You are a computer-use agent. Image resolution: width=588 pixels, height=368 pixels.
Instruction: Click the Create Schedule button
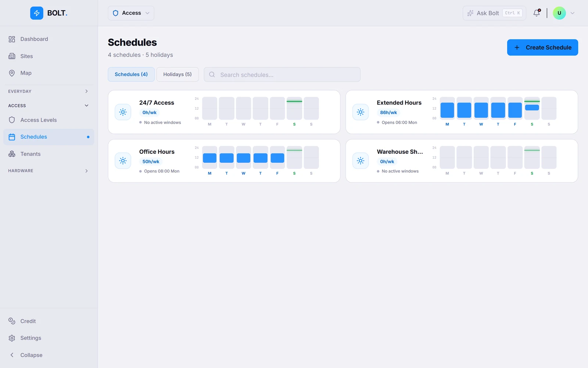542,47
